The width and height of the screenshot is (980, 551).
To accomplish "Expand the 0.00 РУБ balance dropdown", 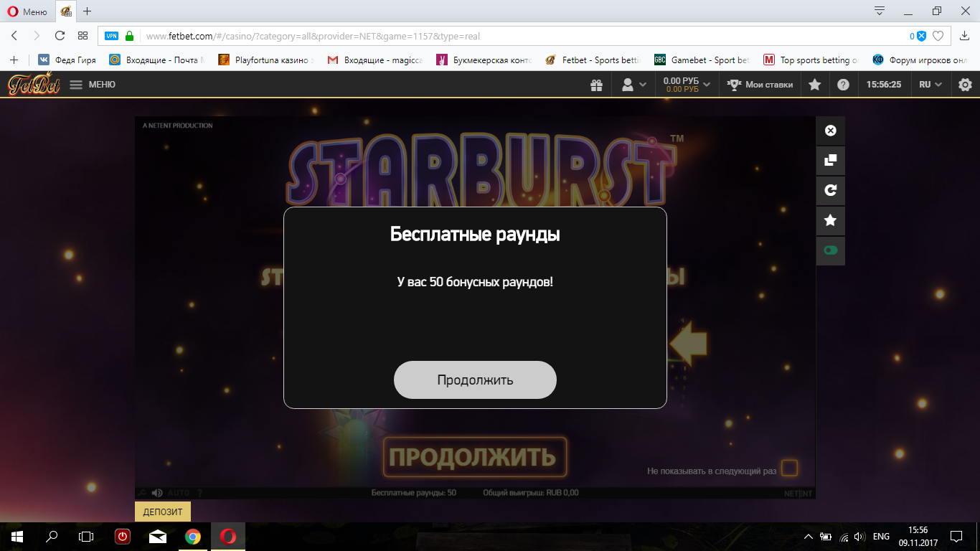I will (687, 85).
